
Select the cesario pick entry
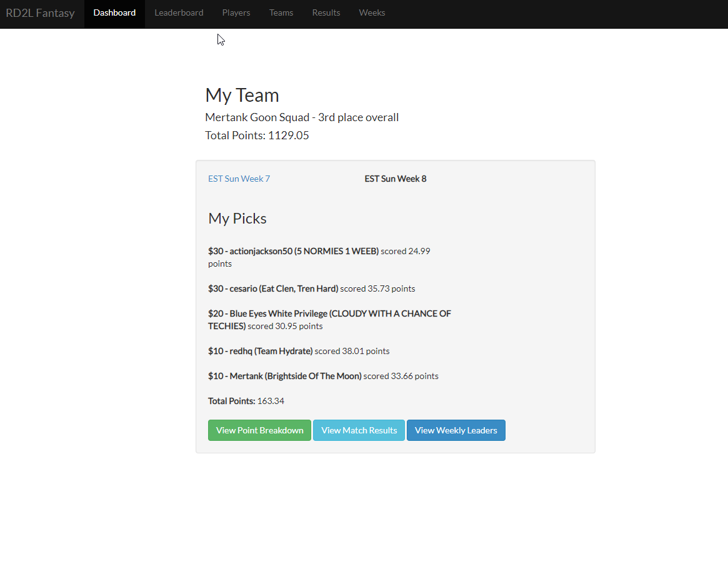click(273, 288)
